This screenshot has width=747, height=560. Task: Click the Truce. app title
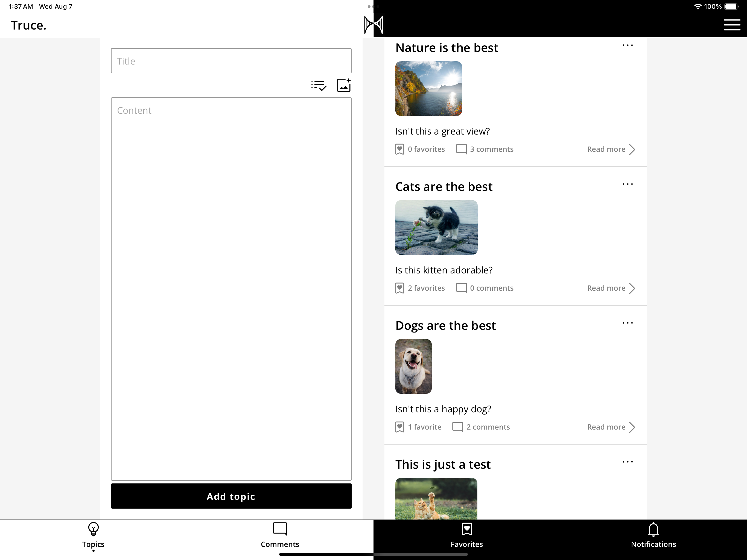pyautogui.click(x=29, y=25)
